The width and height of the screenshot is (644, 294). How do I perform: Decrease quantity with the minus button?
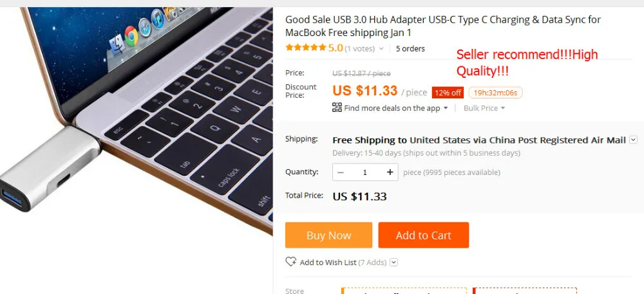coord(341,172)
